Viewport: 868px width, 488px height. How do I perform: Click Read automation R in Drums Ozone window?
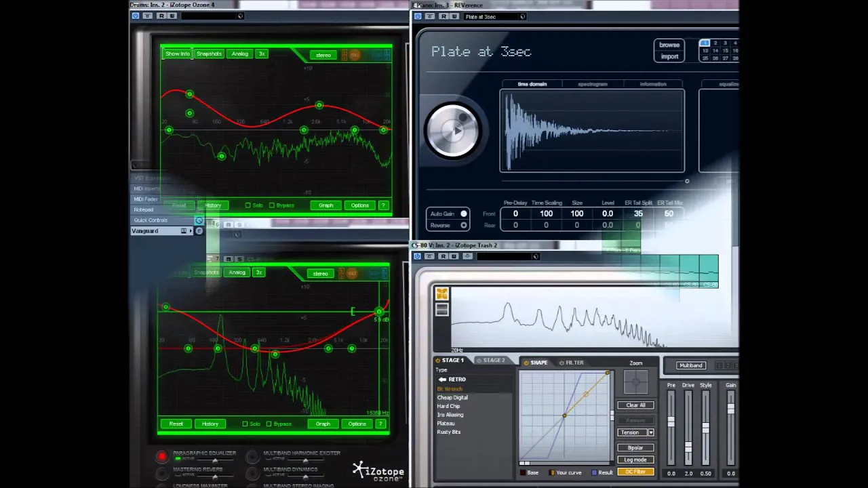tap(163, 16)
